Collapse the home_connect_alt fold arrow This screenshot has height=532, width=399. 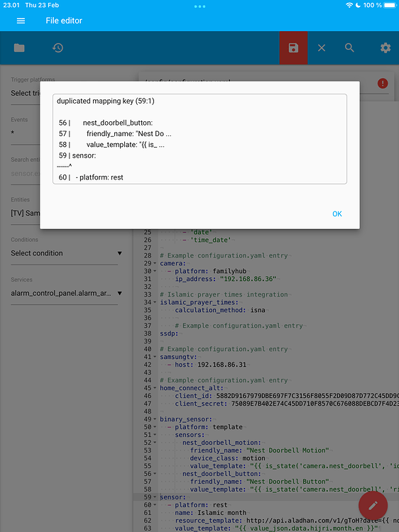pos(155,388)
